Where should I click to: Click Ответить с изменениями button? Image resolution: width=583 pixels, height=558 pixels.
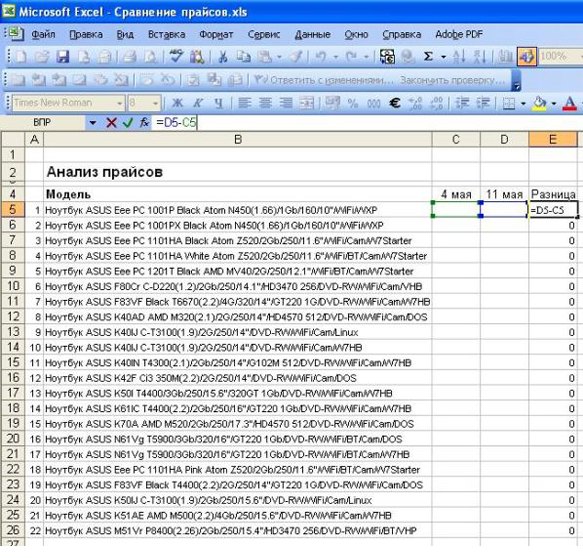coord(323,80)
